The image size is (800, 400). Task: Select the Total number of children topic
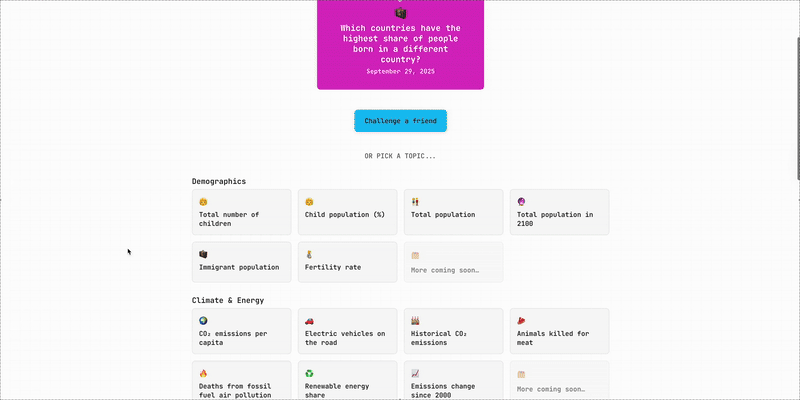pyautogui.click(x=241, y=213)
